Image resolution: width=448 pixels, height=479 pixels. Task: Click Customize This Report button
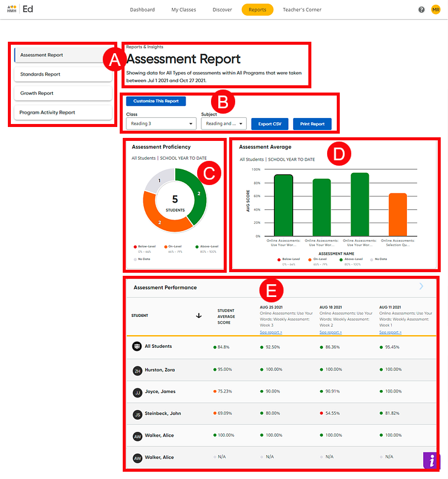[x=156, y=101]
